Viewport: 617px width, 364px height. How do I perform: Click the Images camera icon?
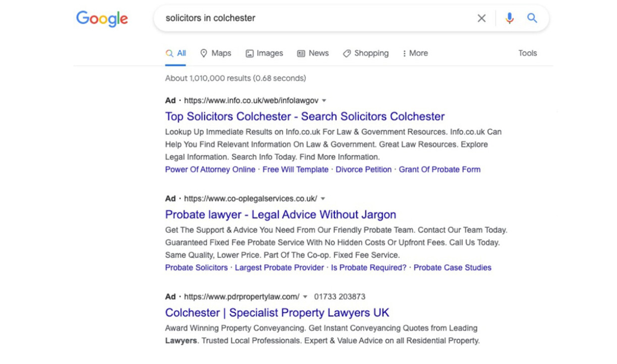click(250, 53)
